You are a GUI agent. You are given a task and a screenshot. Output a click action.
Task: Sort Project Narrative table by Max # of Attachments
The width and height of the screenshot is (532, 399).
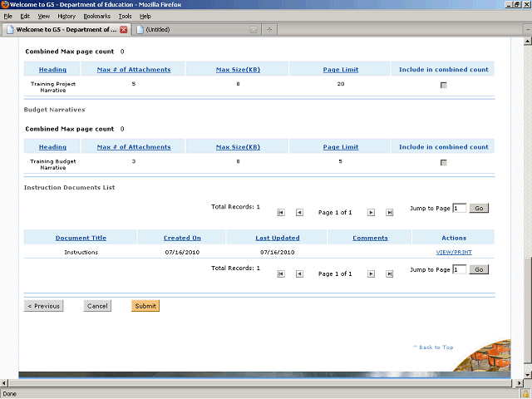click(x=134, y=70)
